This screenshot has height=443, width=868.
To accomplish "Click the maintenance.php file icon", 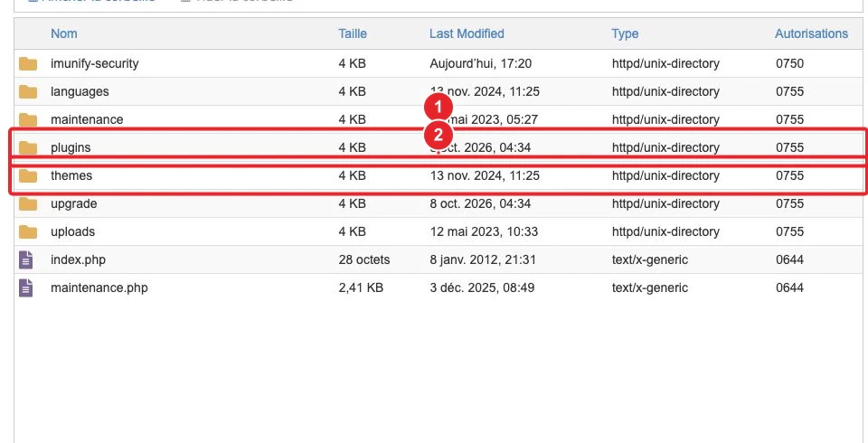I will pyautogui.click(x=26, y=287).
